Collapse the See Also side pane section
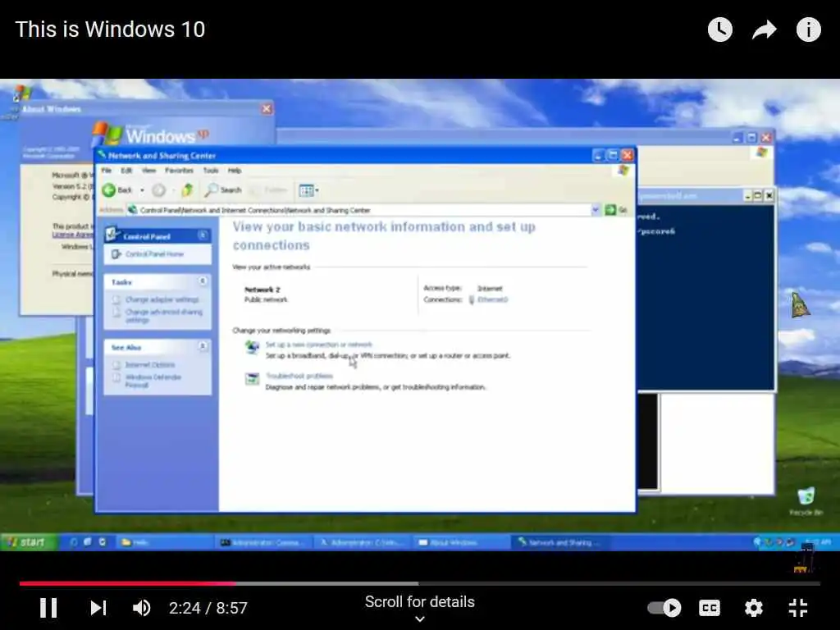 click(203, 347)
